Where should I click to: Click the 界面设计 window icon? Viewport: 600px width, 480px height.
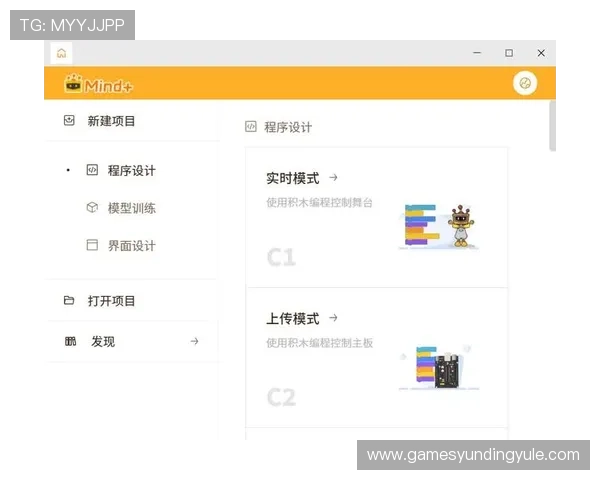(x=92, y=245)
